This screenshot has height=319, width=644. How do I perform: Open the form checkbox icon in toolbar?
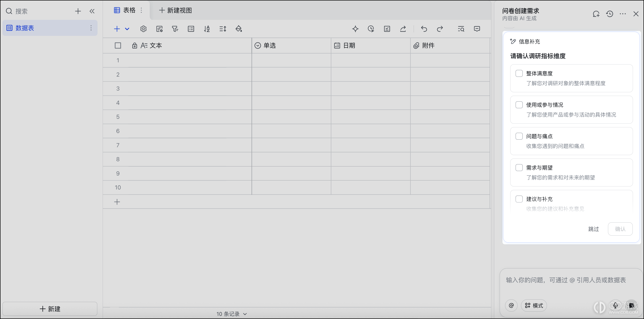coord(387,29)
